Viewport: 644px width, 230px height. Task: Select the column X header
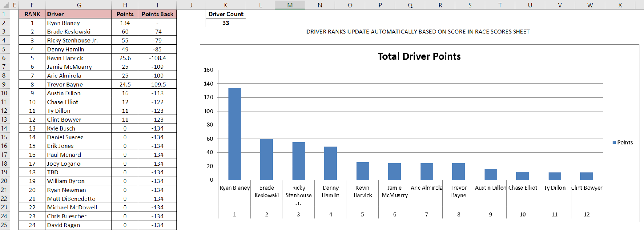pyautogui.click(x=620, y=5)
